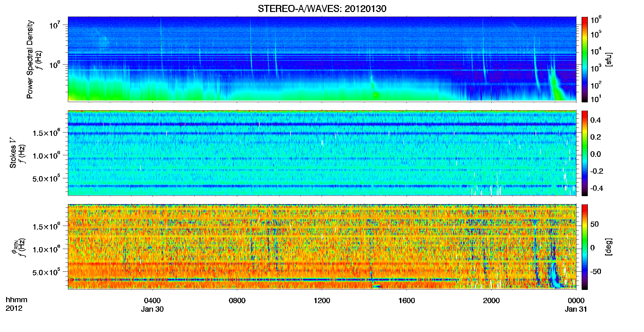644x332 pixels.
Task: Click the hhmm axis unit label
Action: [17, 300]
